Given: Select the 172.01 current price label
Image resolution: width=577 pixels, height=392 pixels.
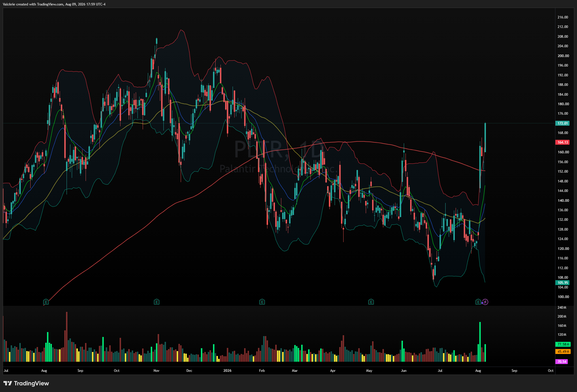Looking at the screenshot, I should click(562, 123).
